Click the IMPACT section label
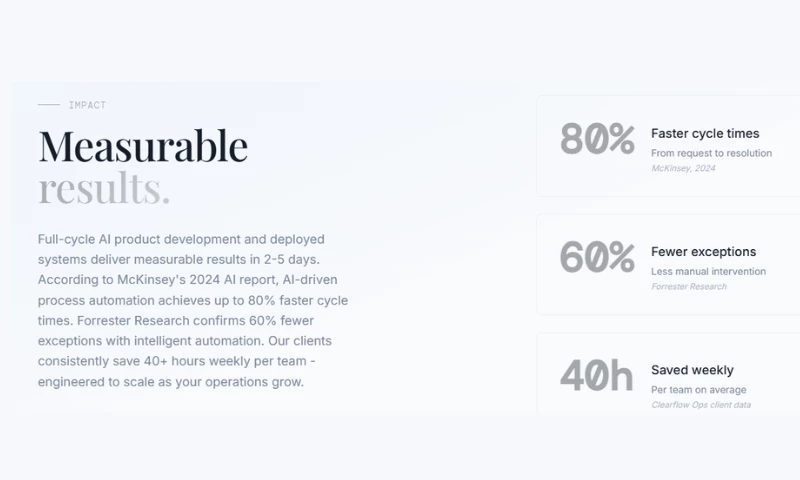 click(87, 105)
